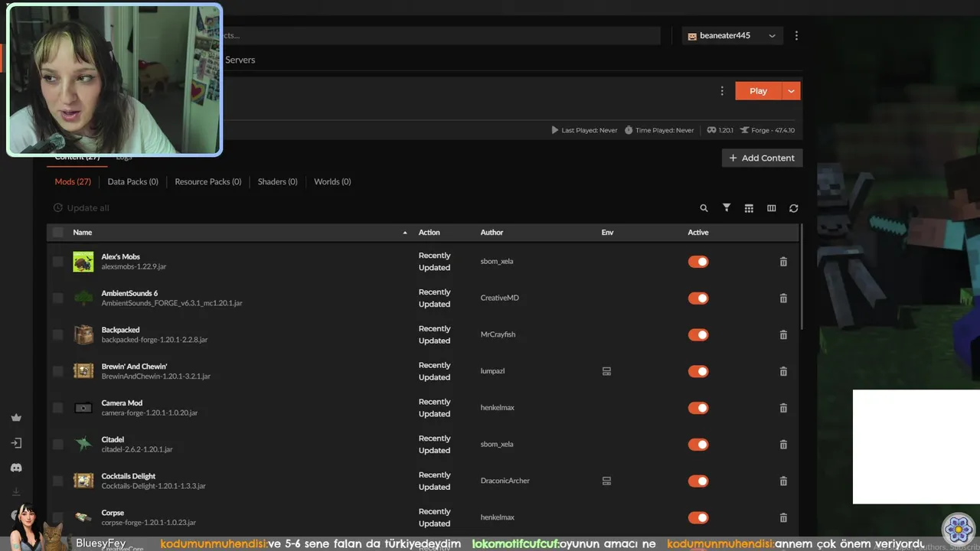This screenshot has width=980, height=551.
Task: Click the Backpacked mod thumbnail
Action: 83,334
